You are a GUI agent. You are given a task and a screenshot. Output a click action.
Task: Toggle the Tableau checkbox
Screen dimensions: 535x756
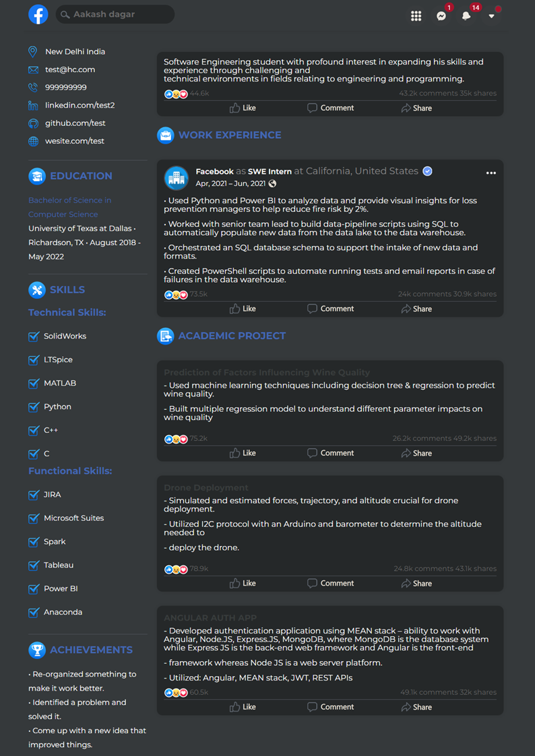click(34, 565)
